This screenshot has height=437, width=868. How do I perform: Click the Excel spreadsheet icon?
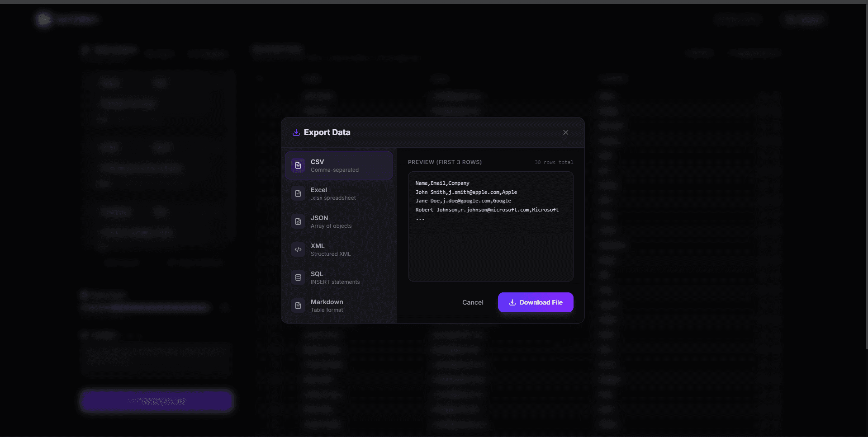coord(298,193)
